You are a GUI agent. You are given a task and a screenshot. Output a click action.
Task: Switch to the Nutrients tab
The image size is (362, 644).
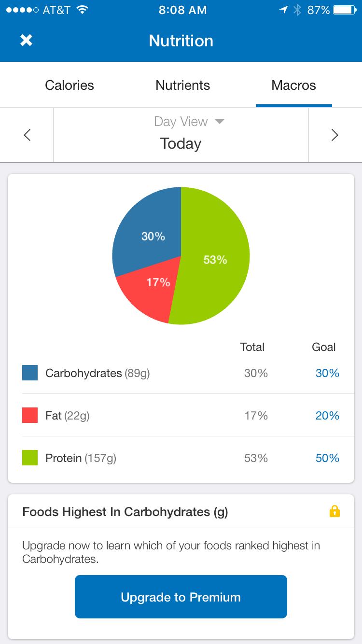click(x=182, y=85)
